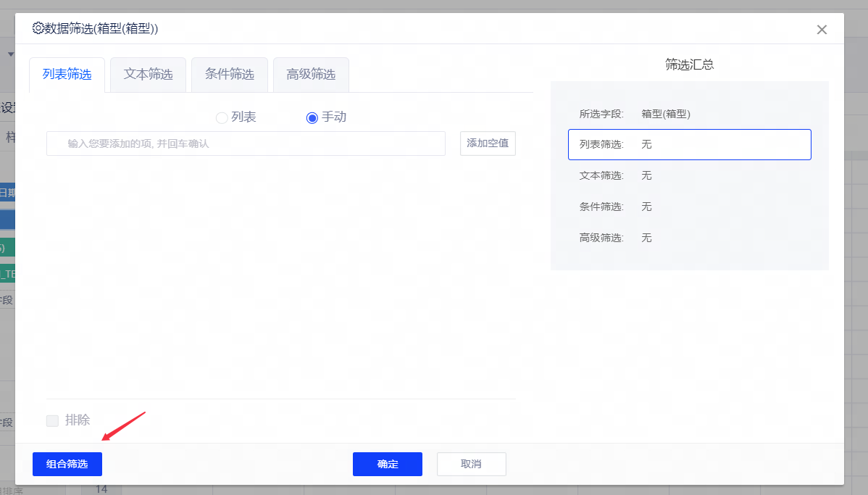Focus the 输入您要添加的项 input box
The height and width of the screenshot is (495, 868).
coord(246,143)
